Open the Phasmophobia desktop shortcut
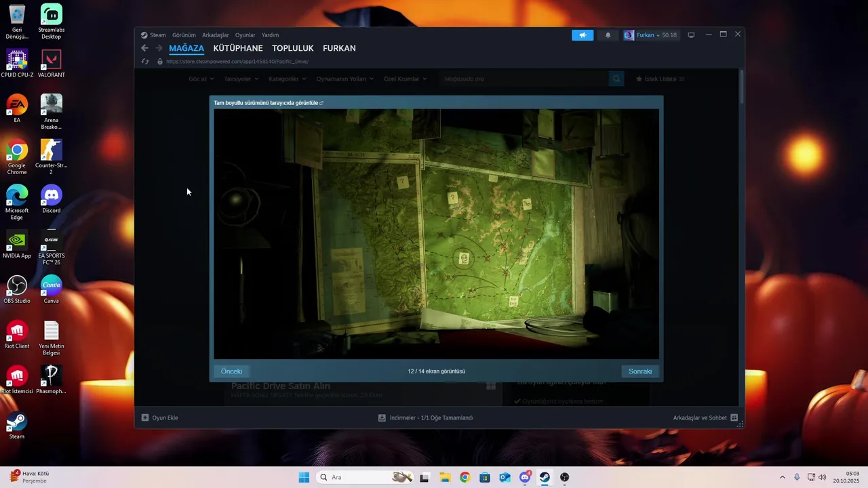Viewport: 868px width, 488px height. [x=52, y=380]
